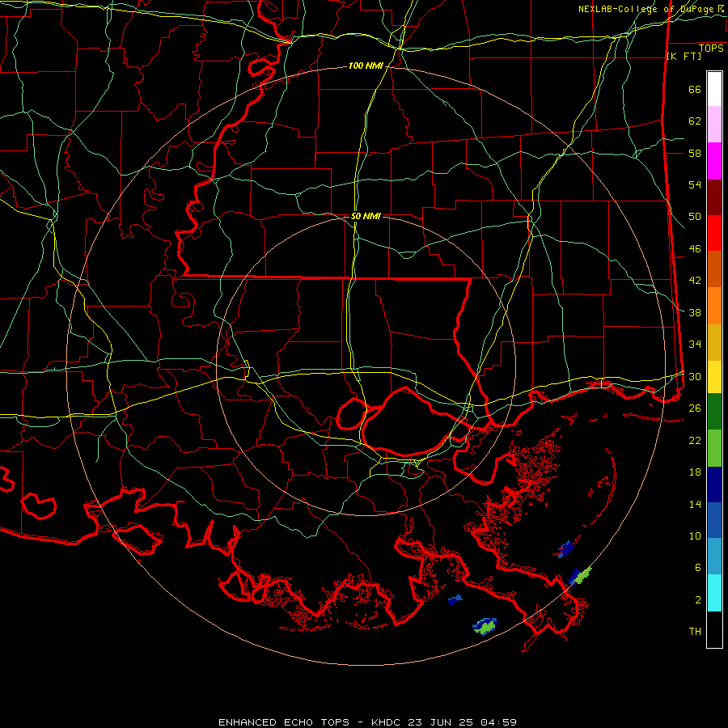
Task: Click the NEXLAB-College of DuPage label
Action: [645, 9]
